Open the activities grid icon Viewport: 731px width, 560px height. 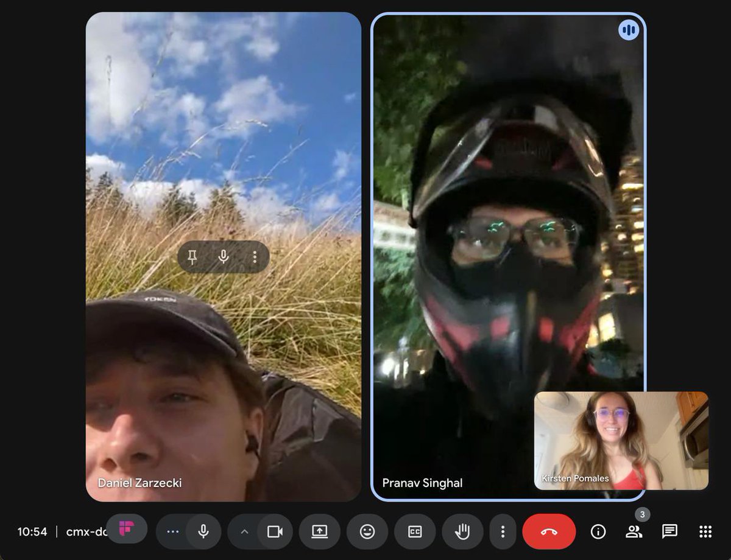point(705,531)
